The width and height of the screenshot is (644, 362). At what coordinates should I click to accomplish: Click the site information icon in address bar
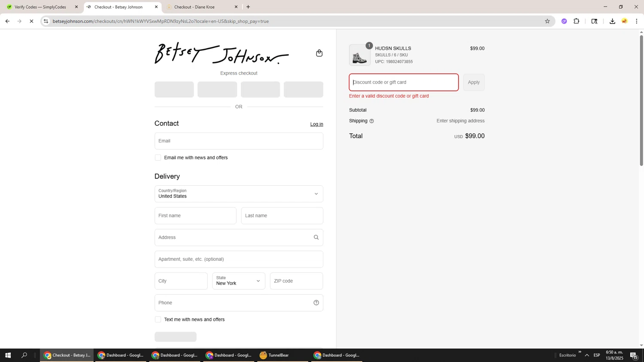46,21
